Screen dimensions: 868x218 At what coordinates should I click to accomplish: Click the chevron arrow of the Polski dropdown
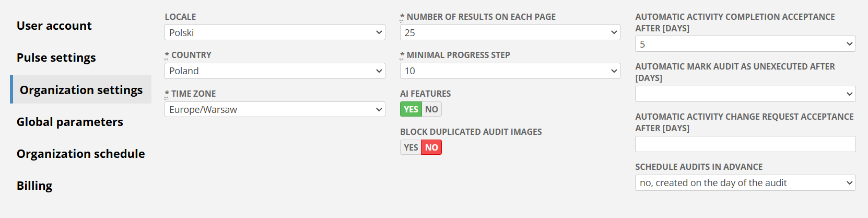tap(379, 32)
